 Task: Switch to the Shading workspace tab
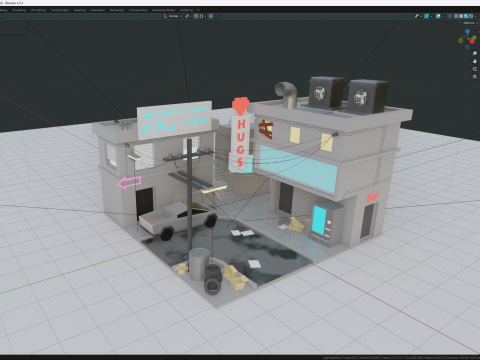click(80, 10)
